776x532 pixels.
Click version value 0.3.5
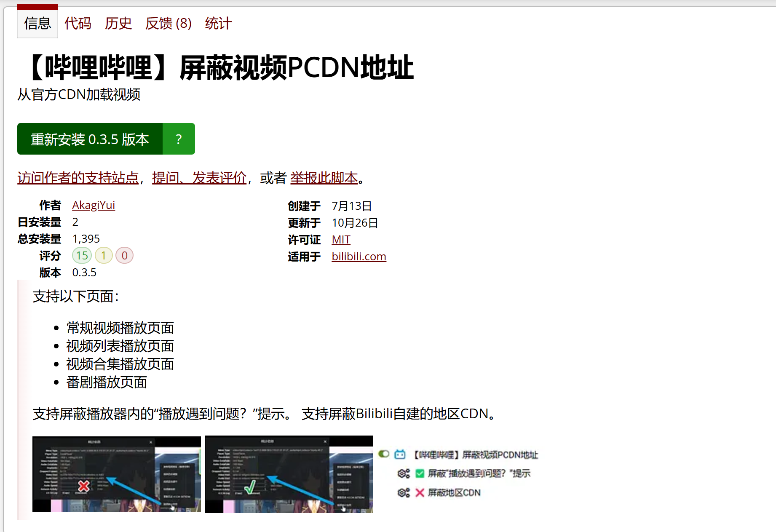84,273
